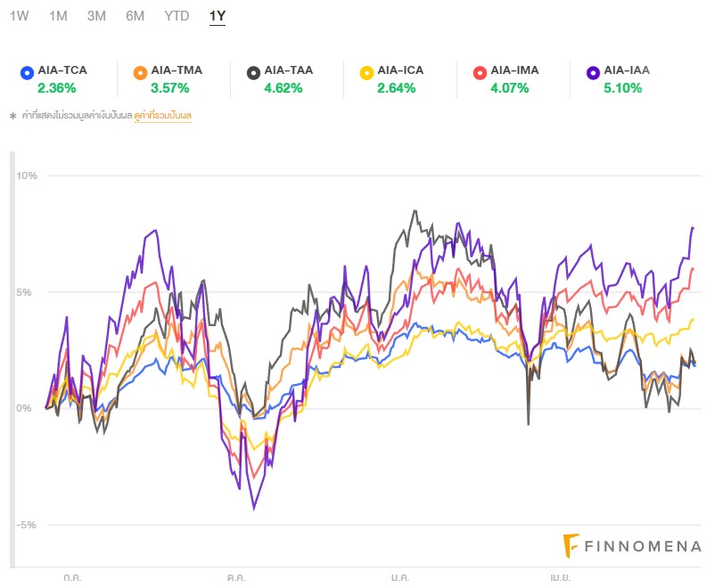
Task: Click the blue AIA-TCA legend circle icon
Action: 27,72
